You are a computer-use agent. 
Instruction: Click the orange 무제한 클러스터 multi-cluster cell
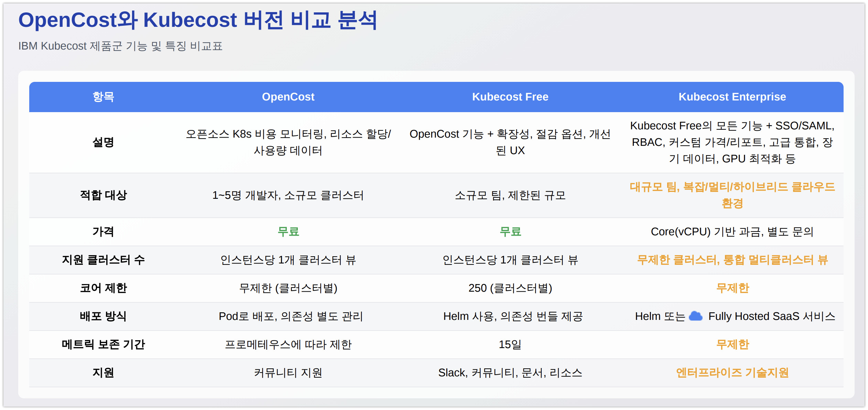[732, 260]
